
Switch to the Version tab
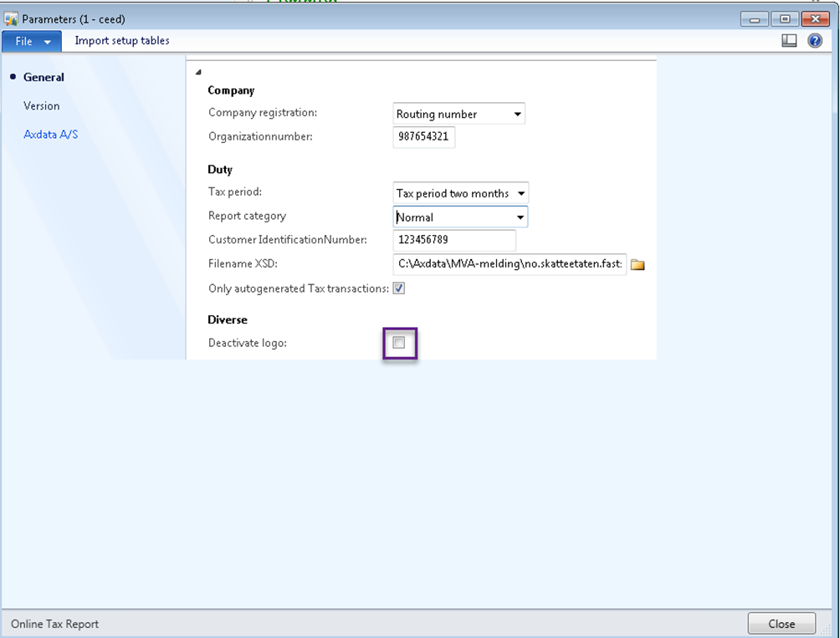(41, 106)
